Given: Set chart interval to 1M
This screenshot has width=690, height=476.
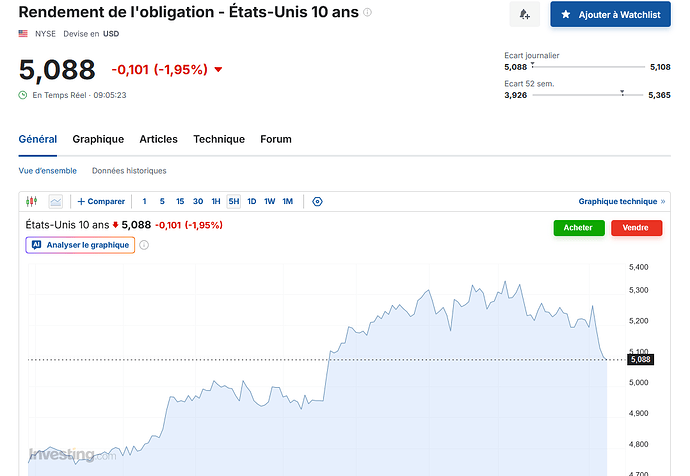Looking at the screenshot, I should pos(287,201).
